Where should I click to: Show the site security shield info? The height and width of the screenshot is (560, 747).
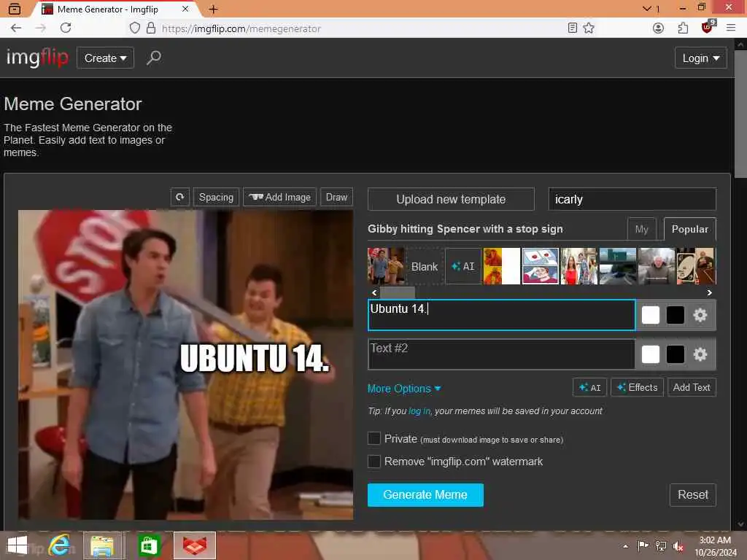pyautogui.click(x=135, y=28)
